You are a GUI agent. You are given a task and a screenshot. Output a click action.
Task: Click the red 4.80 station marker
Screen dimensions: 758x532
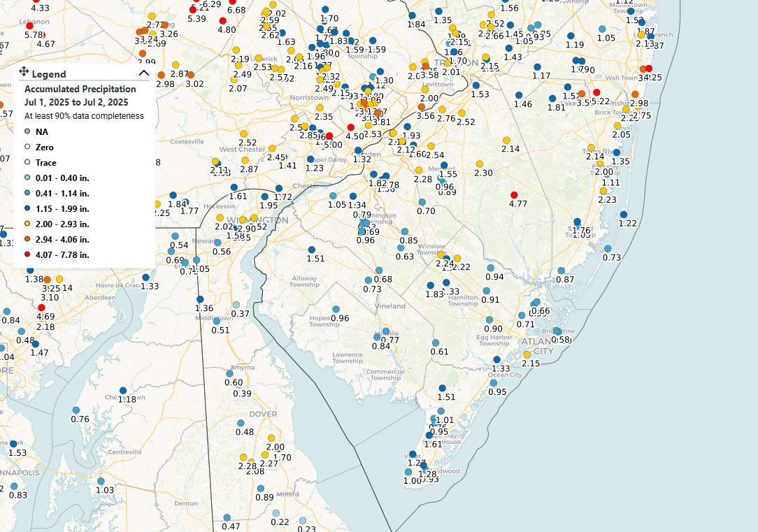[223, 21]
